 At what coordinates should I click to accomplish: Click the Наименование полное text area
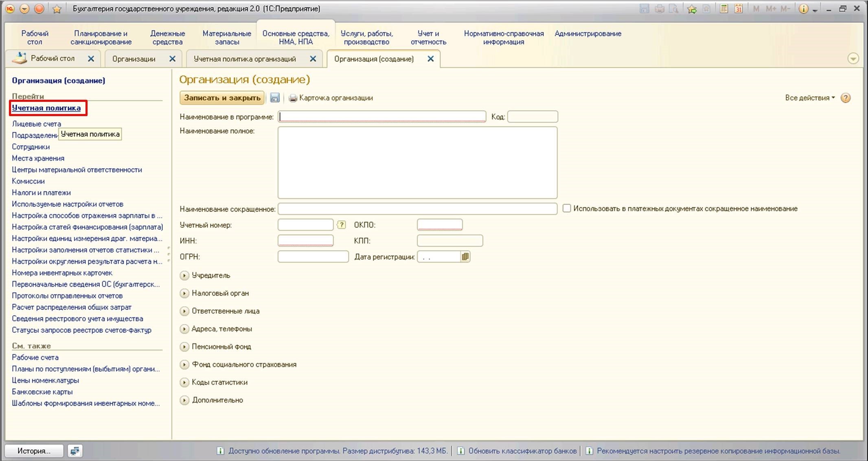(417, 162)
